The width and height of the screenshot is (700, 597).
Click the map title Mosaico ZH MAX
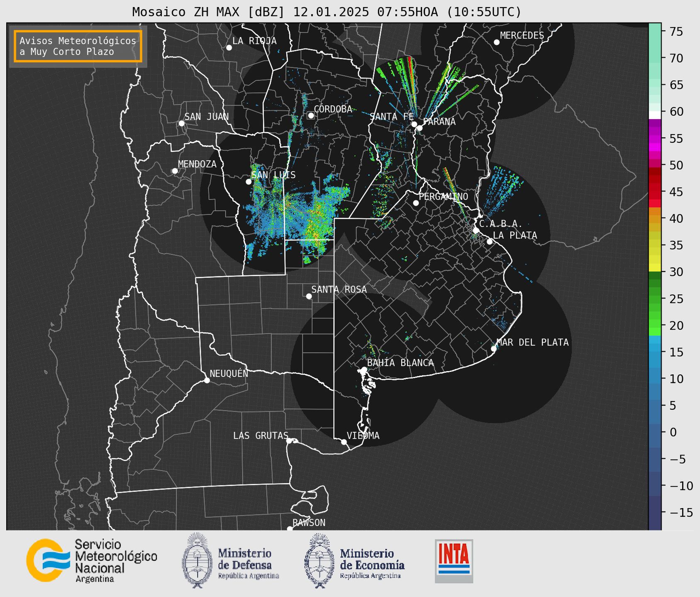(x=326, y=12)
